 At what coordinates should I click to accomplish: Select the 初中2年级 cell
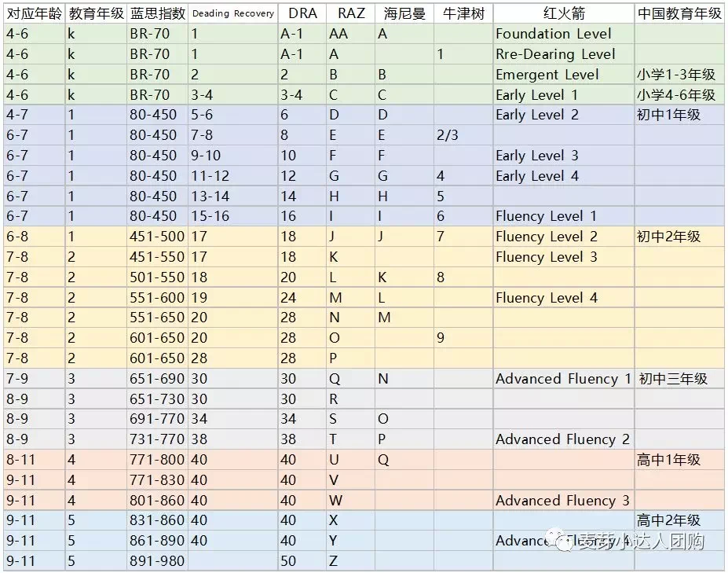pos(679,237)
